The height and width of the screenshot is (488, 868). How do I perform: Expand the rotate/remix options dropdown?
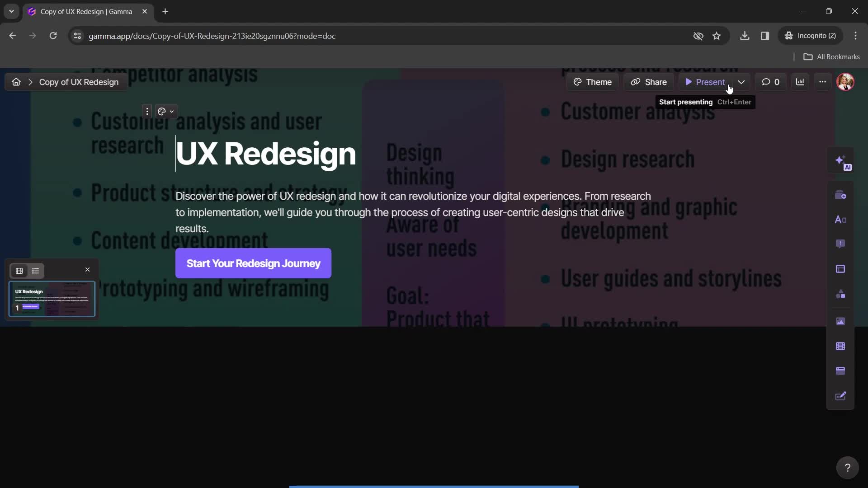[x=172, y=112]
